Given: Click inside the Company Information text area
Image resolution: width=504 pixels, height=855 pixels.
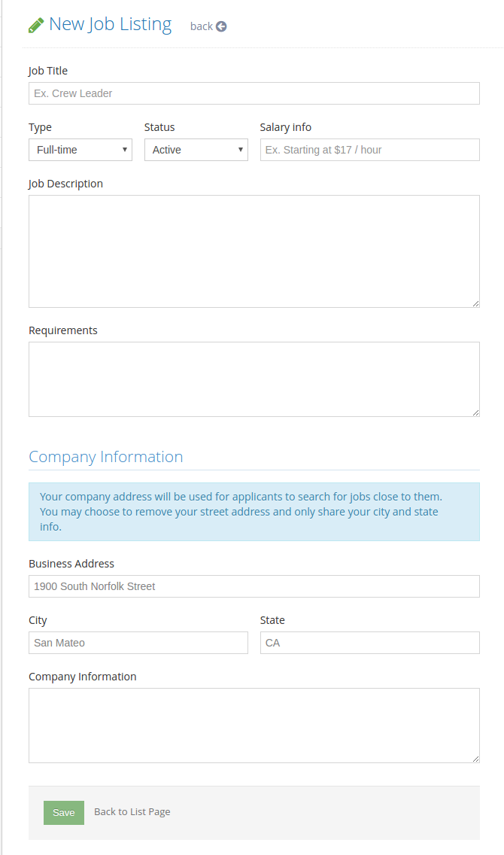Looking at the screenshot, I should [x=254, y=726].
